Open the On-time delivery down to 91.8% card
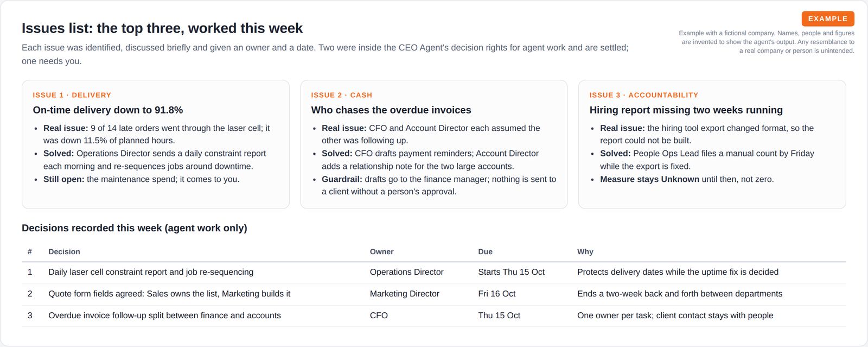The height and width of the screenshot is (347, 868). 156,144
